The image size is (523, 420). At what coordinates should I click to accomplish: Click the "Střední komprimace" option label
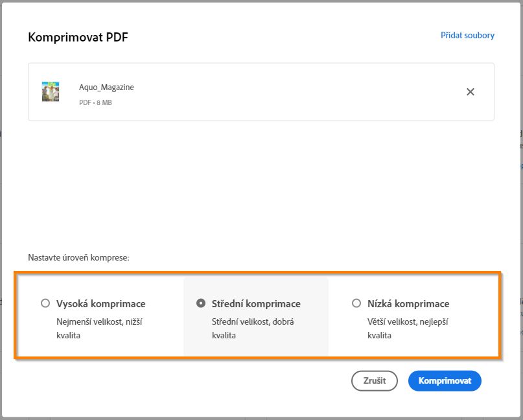[256, 303]
